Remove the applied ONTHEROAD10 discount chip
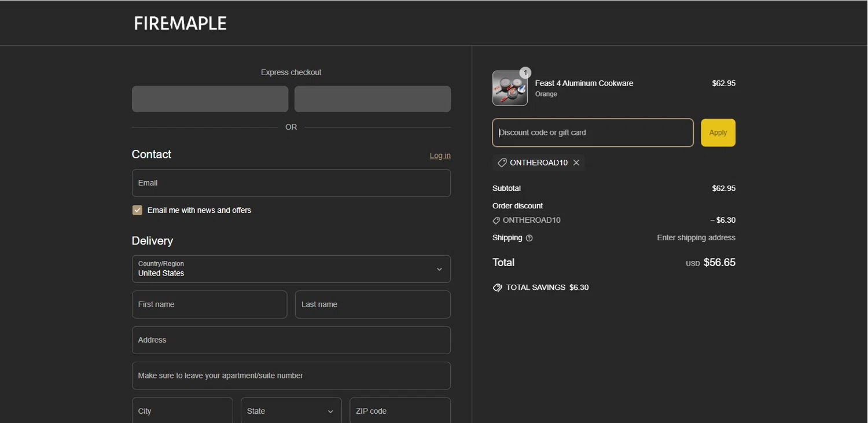Screen dimensions: 868x423 click(576, 163)
